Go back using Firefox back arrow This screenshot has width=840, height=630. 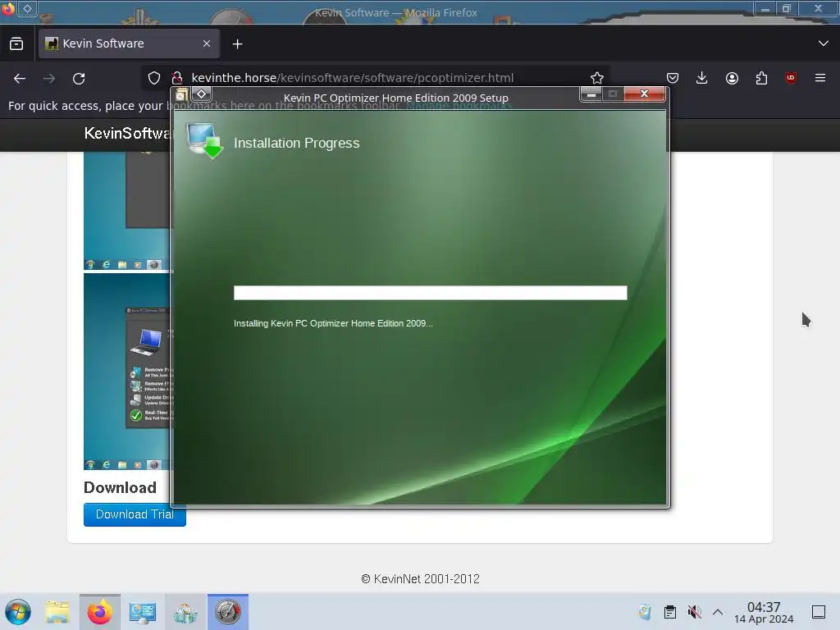20,78
